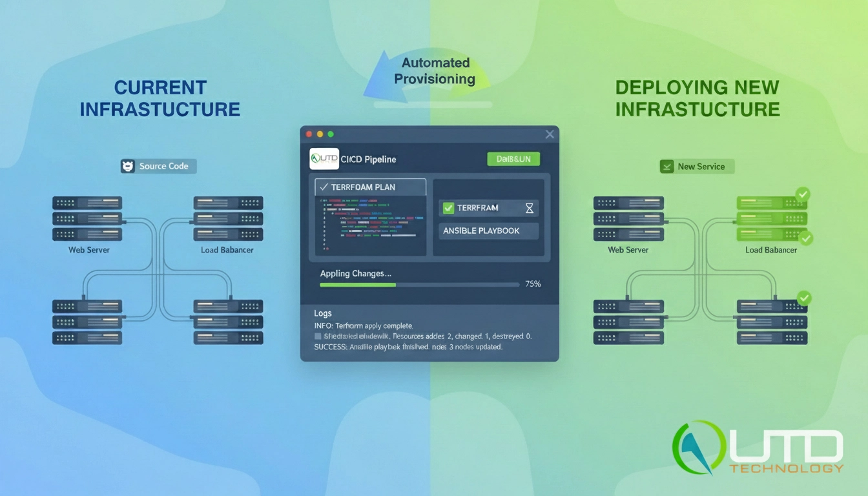Click the UTD logo in the CI/CD Pipeline header
This screenshot has height=496, width=868.
coord(324,159)
